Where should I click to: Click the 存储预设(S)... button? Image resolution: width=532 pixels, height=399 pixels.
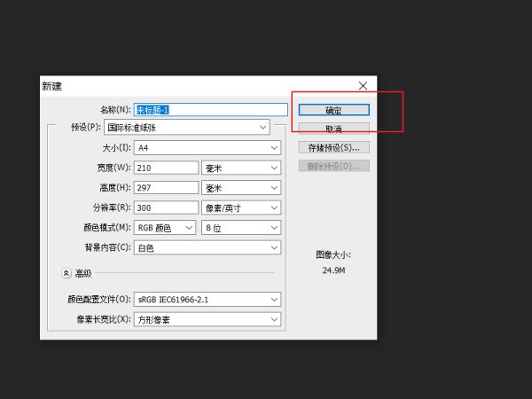333,147
